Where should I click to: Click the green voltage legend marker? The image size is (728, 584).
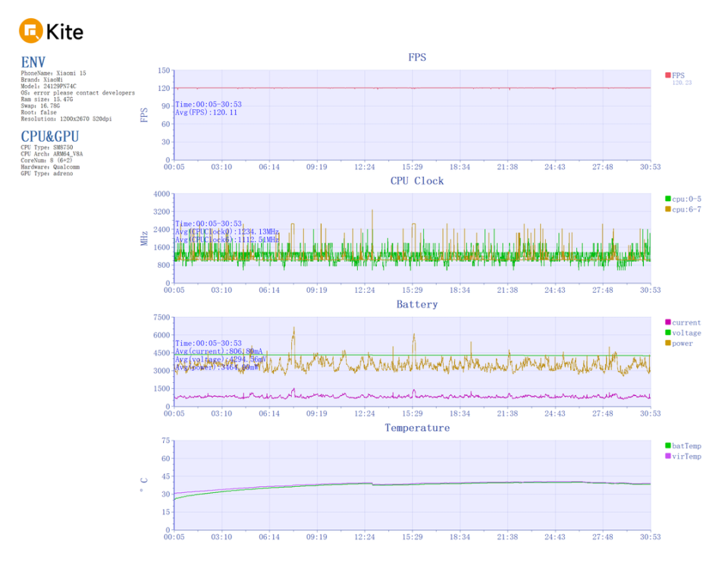click(x=667, y=332)
